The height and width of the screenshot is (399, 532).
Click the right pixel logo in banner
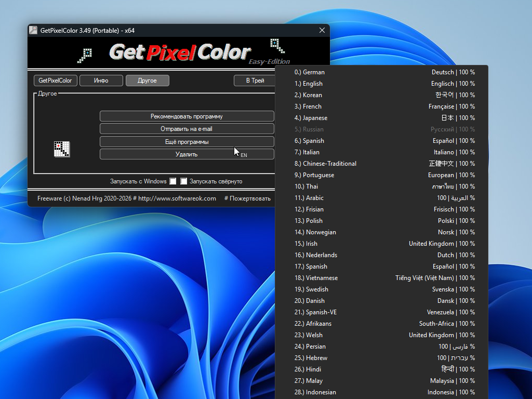[277, 46]
